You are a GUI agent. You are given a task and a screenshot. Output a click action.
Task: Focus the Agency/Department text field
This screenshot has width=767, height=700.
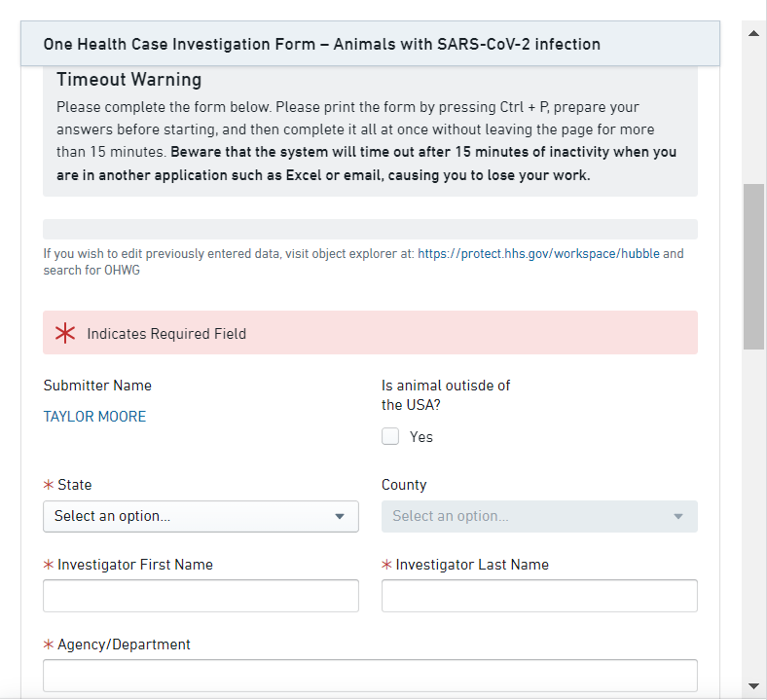(x=370, y=676)
